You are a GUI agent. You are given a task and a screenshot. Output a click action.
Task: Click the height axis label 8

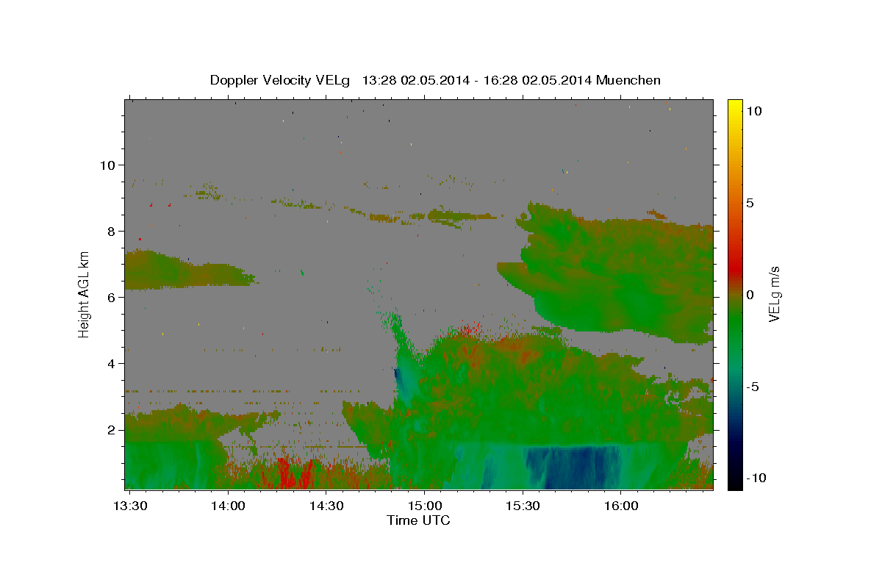pos(110,231)
